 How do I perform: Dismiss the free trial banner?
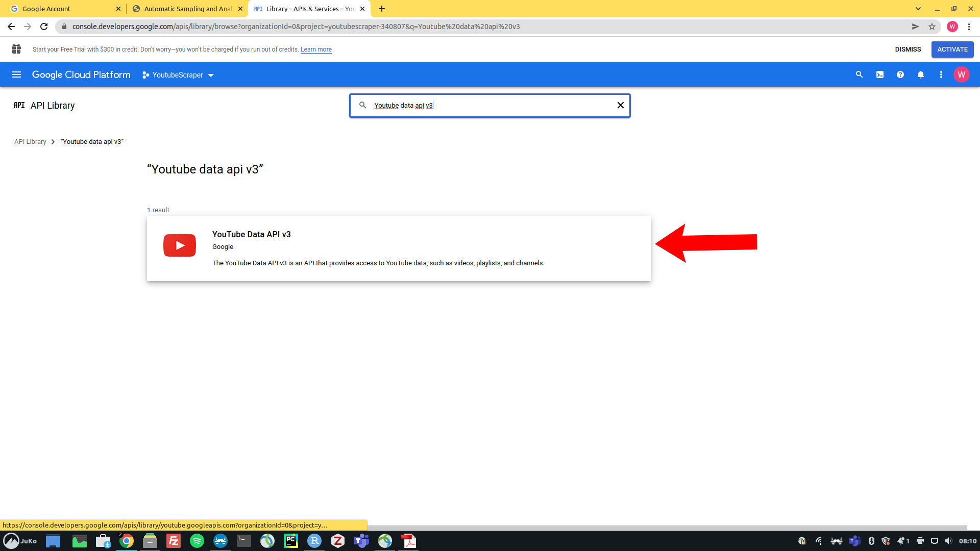[x=908, y=49]
